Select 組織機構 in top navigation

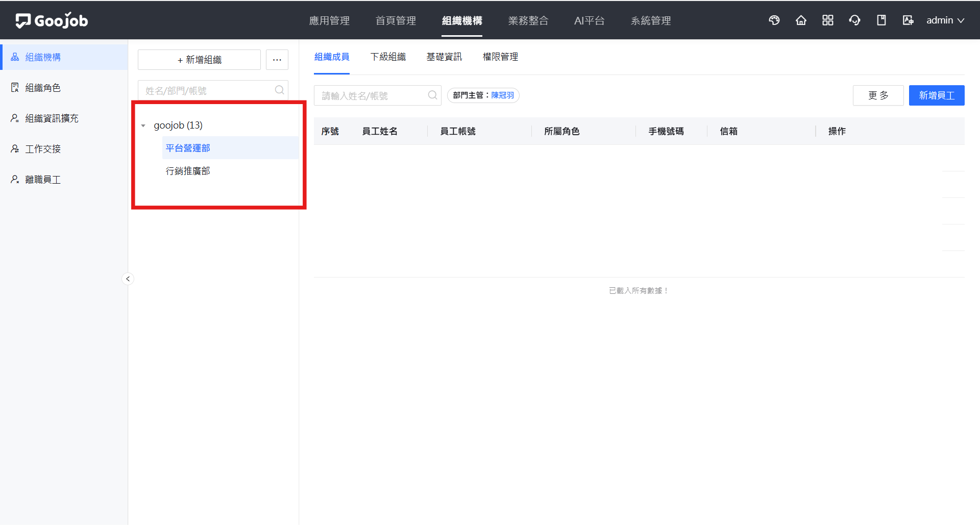(462, 20)
